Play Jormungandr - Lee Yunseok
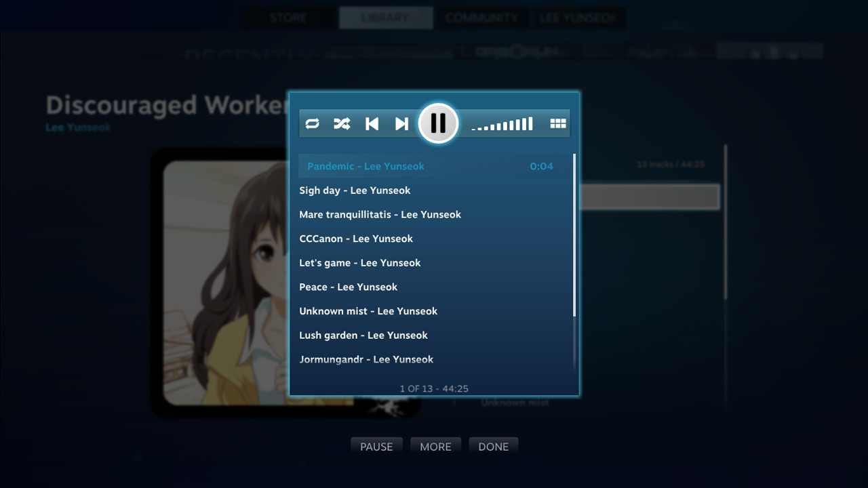This screenshot has height=488, width=868. tap(435, 359)
